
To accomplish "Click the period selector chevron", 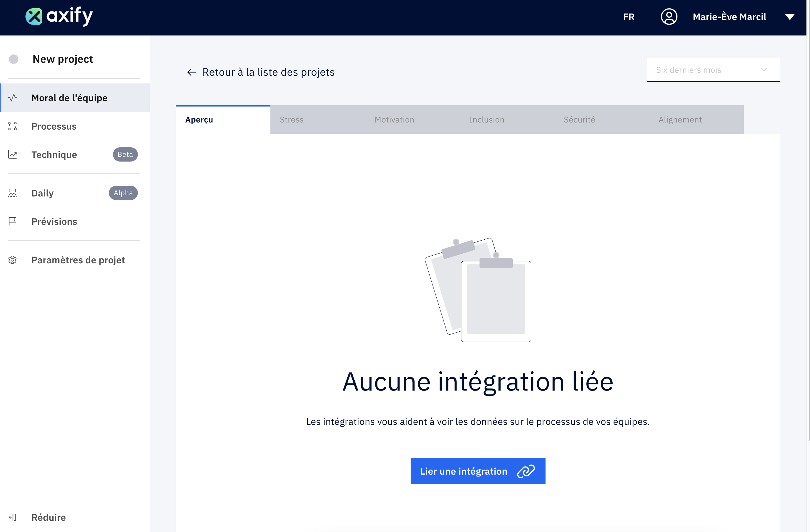I will coord(764,70).
